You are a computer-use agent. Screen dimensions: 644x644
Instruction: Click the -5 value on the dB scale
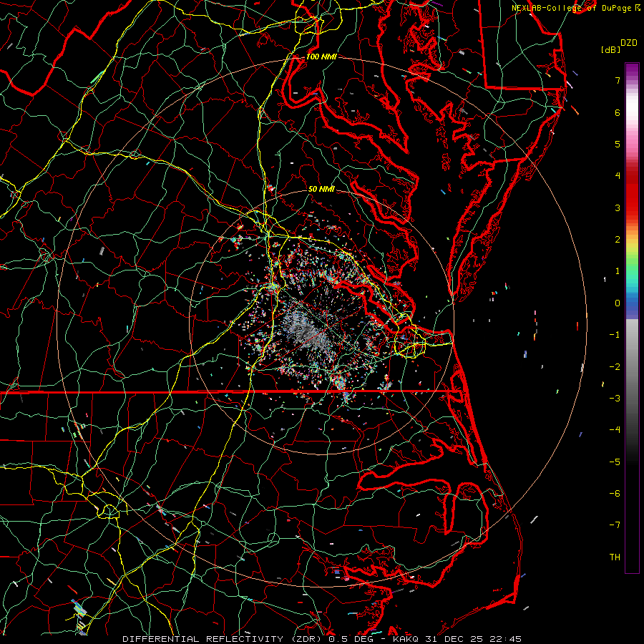615,462
